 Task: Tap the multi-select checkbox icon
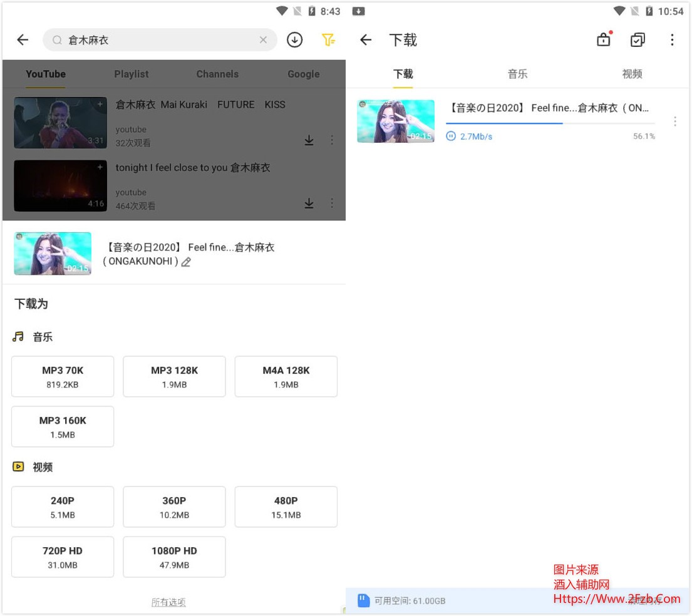(x=638, y=40)
